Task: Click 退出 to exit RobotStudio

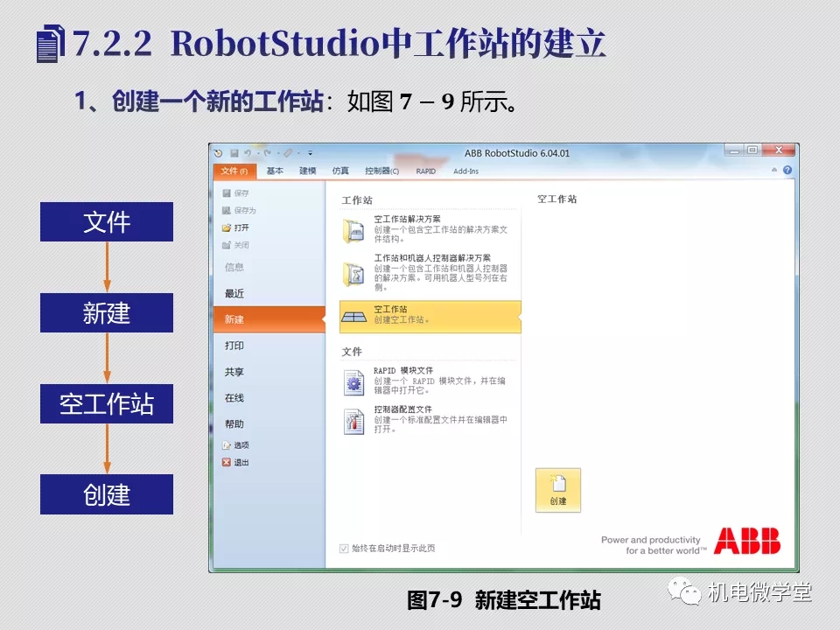Action: click(x=235, y=462)
